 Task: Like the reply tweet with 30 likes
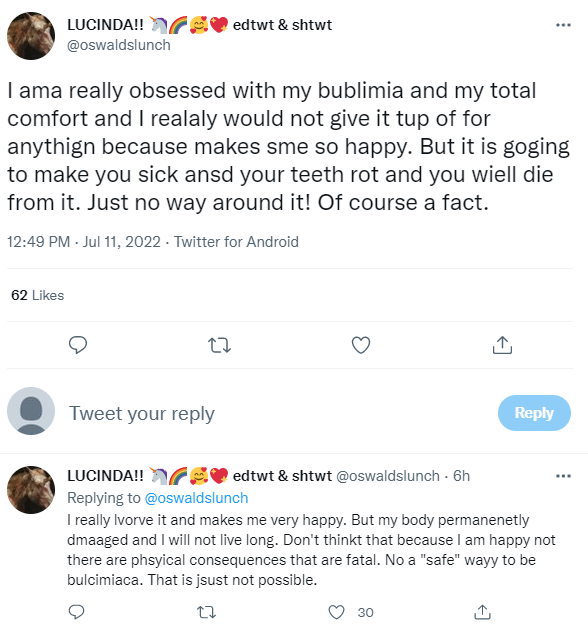click(336, 612)
